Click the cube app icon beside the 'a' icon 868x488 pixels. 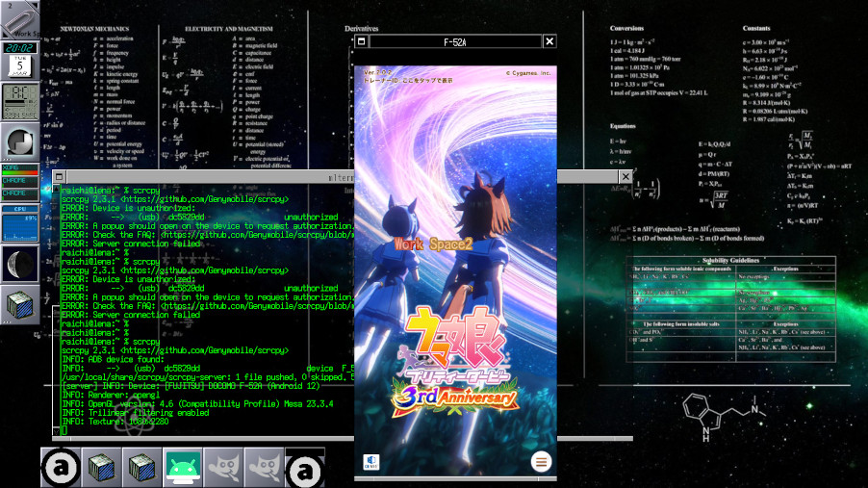101,468
